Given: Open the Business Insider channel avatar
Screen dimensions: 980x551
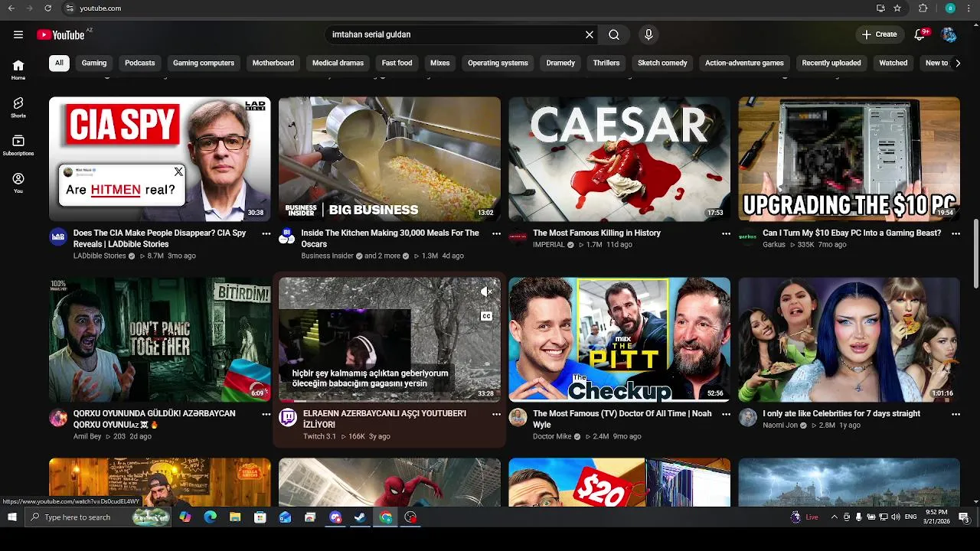Looking at the screenshot, I should tap(288, 236).
